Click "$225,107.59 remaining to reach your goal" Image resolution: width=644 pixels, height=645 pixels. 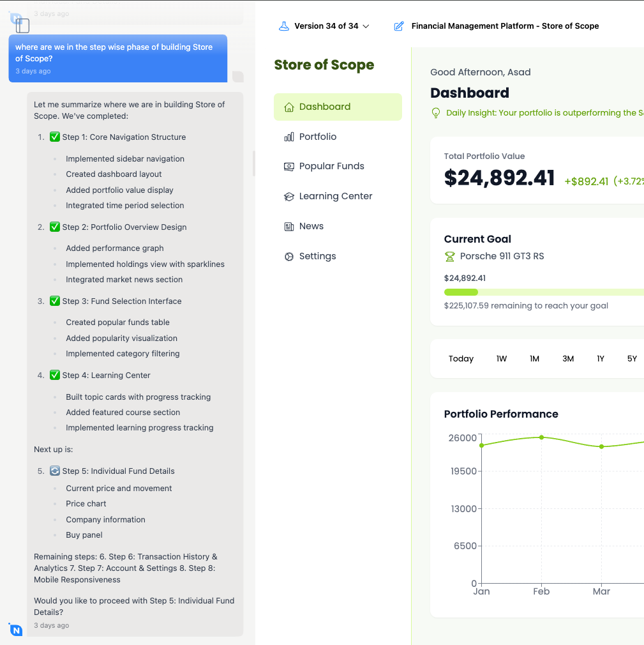point(526,306)
